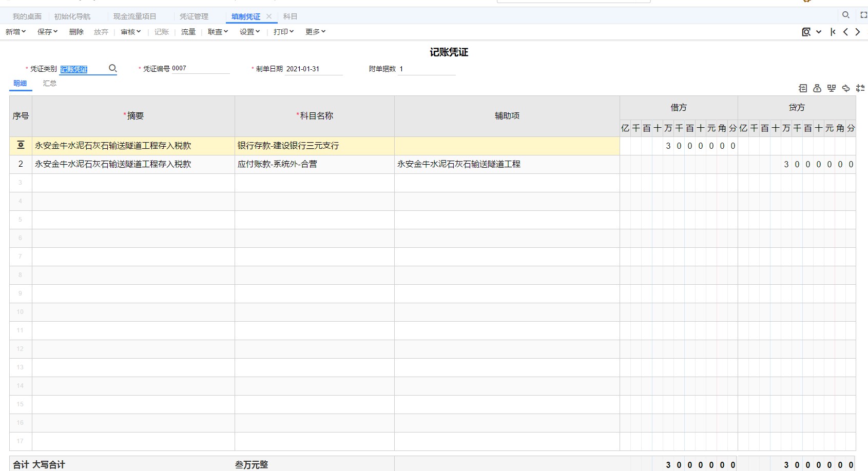Click the 科目名称 column header

(x=315, y=116)
